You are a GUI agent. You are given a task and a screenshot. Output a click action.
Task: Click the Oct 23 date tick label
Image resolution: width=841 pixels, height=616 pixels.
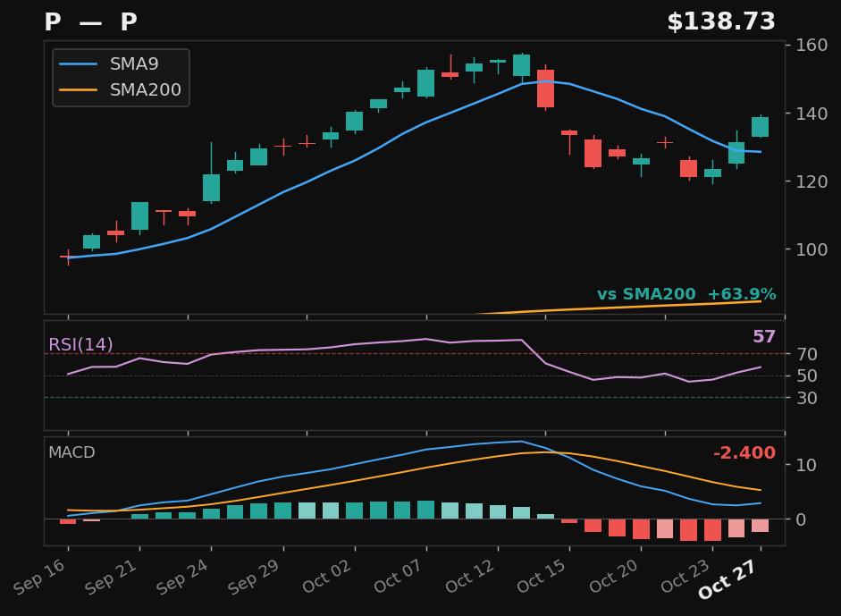click(685, 577)
